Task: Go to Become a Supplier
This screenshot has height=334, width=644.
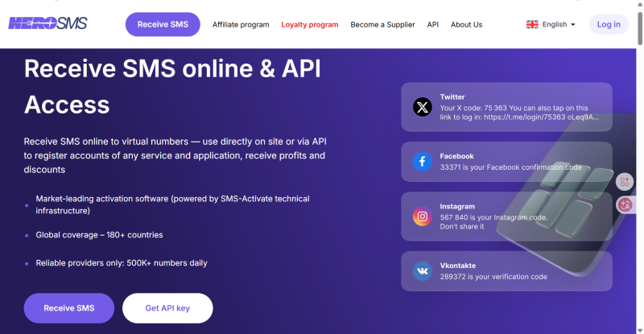Action: [383, 25]
